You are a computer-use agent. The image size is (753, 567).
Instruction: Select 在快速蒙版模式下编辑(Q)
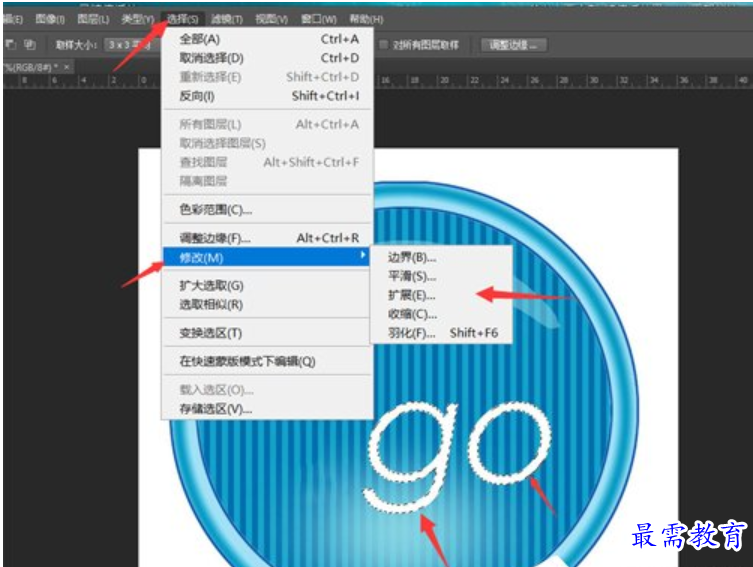268,362
